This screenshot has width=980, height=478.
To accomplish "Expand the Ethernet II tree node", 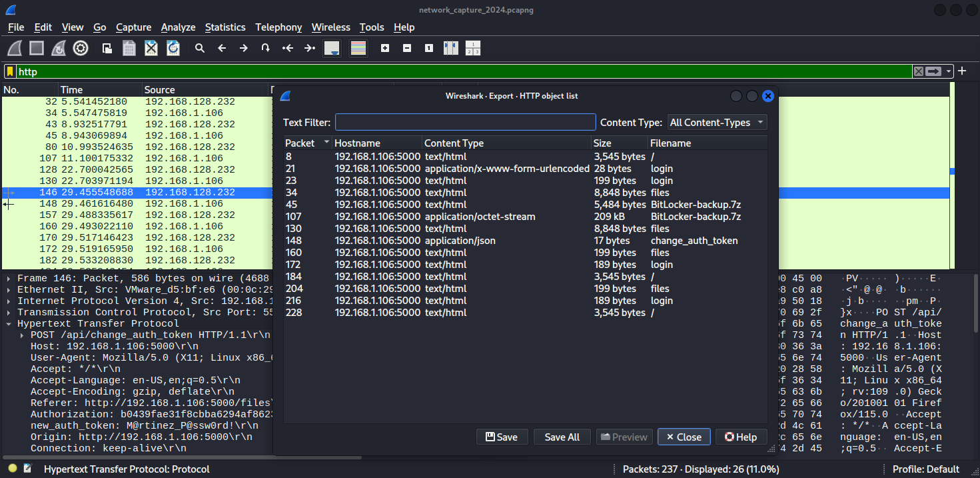I will 9,289.
